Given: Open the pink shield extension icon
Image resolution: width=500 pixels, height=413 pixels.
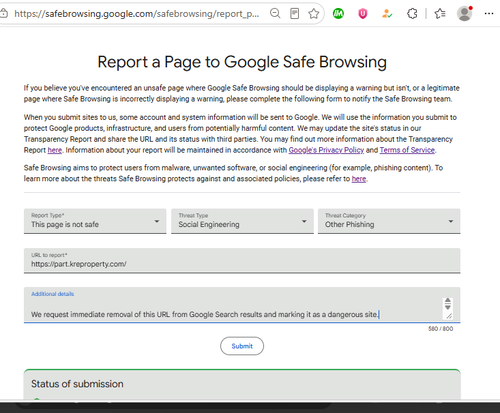Looking at the screenshot, I should (362, 14).
